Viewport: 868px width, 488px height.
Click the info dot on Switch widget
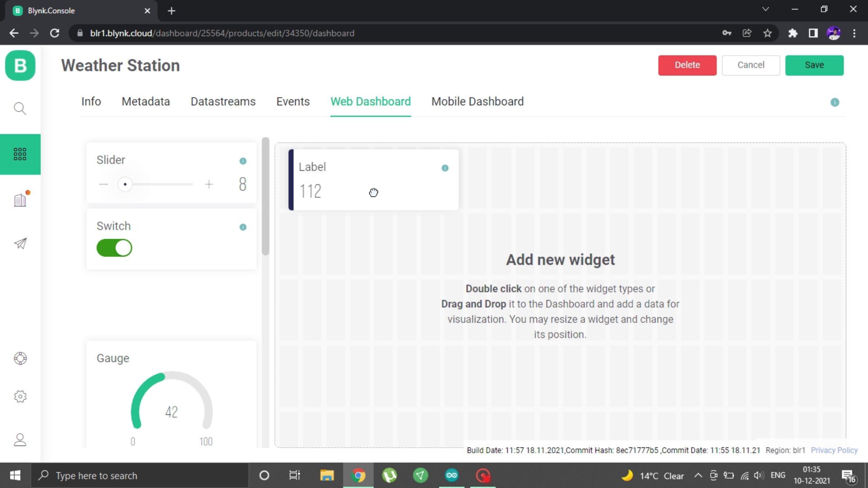[243, 227]
